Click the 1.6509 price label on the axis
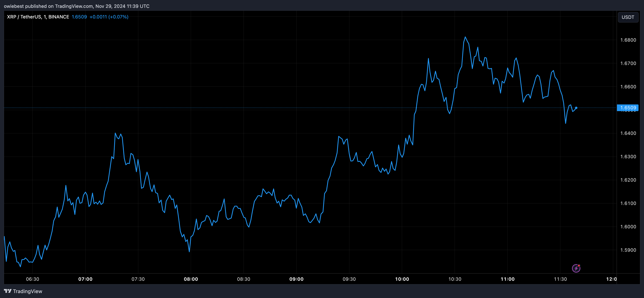The width and height of the screenshot is (644, 298). click(x=628, y=108)
